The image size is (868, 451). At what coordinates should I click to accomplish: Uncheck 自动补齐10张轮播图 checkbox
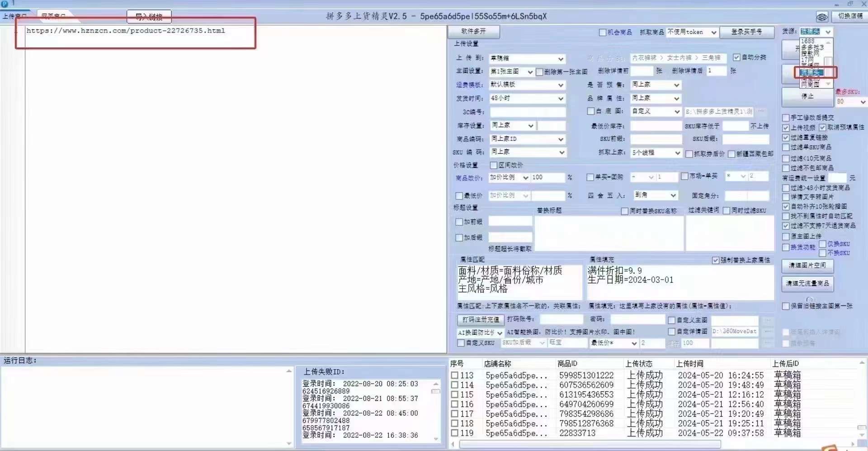click(x=786, y=207)
